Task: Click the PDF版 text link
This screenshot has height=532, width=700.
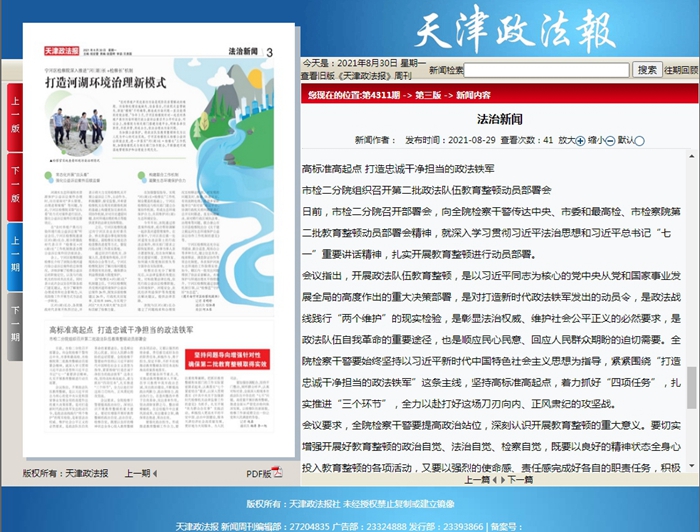Action: pyautogui.click(x=258, y=474)
